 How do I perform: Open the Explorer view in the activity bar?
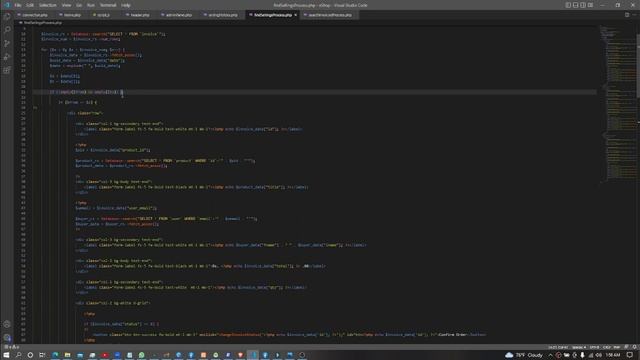tap(7, 16)
